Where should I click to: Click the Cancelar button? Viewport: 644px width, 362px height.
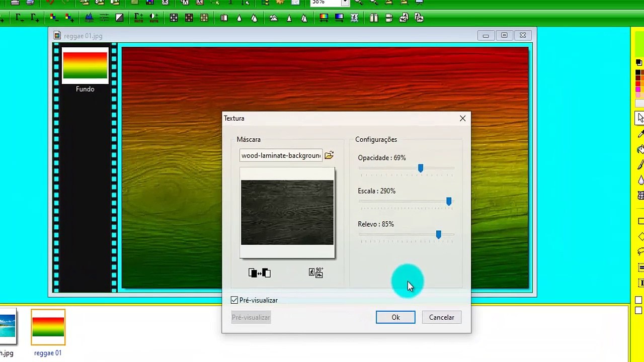point(442,317)
